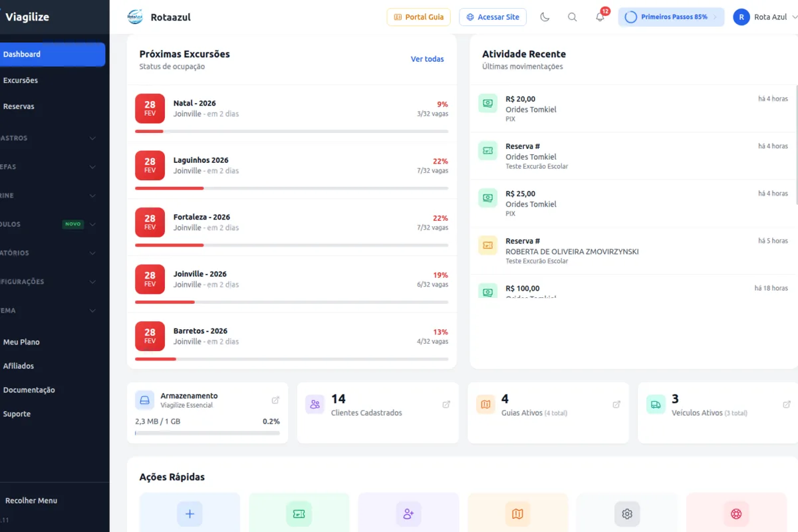Click the blue plus quick action icon

[190, 514]
